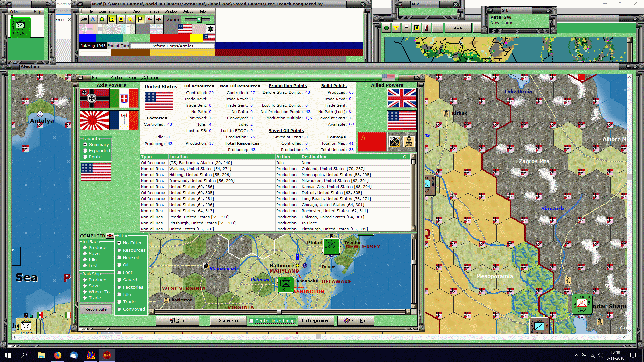
Task: Select the Soviet Union flag
Action: pos(372,142)
